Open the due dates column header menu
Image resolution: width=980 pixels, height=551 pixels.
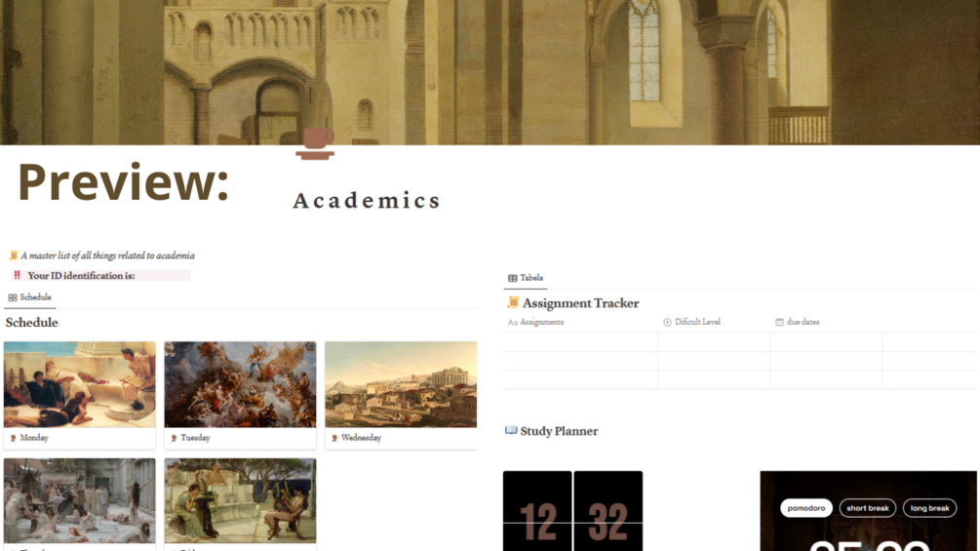tap(798, 323)
